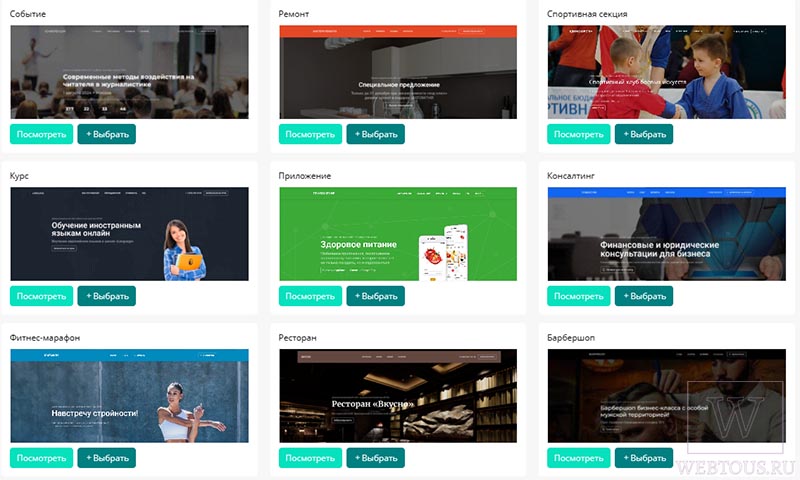Click Посмотреть under Спортивная секция template
The image size is (800, 480).
click(579, 134)
